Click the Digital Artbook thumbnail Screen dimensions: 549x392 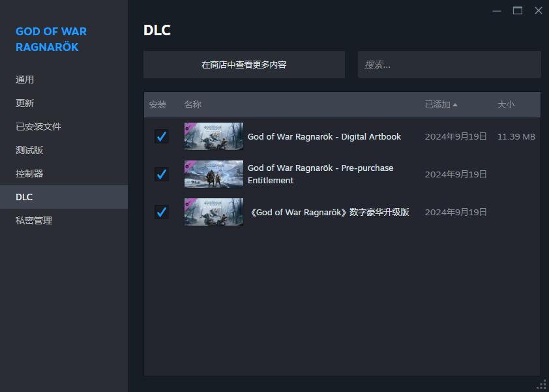[x=214, y=136]
